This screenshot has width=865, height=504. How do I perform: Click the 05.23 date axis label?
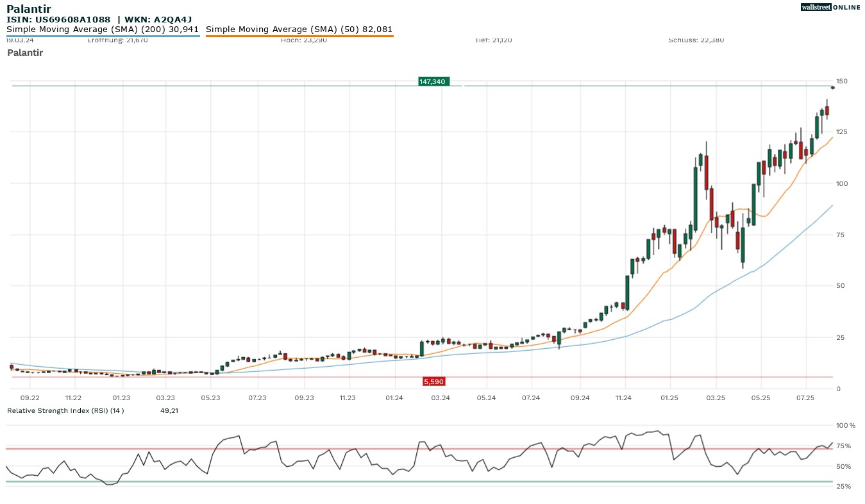211,398
